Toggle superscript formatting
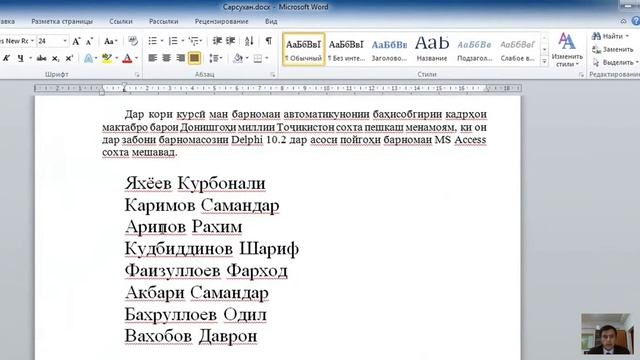 tap(69, 58)
